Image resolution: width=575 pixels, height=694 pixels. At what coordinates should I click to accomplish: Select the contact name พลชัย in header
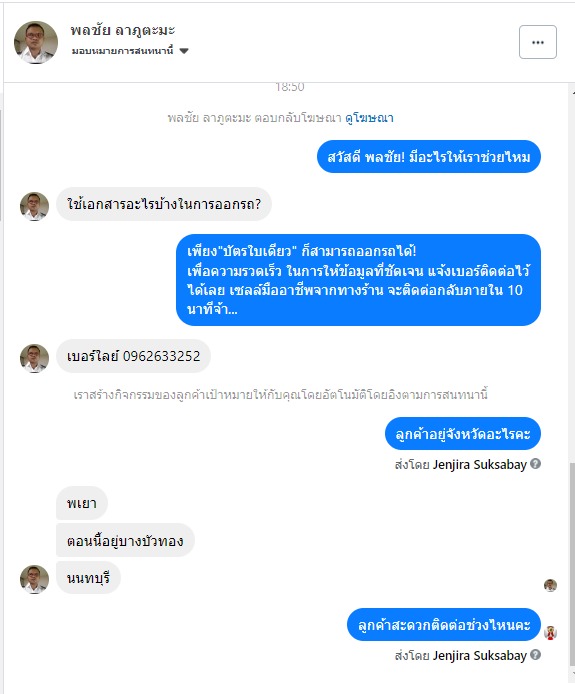coord(123,30)
